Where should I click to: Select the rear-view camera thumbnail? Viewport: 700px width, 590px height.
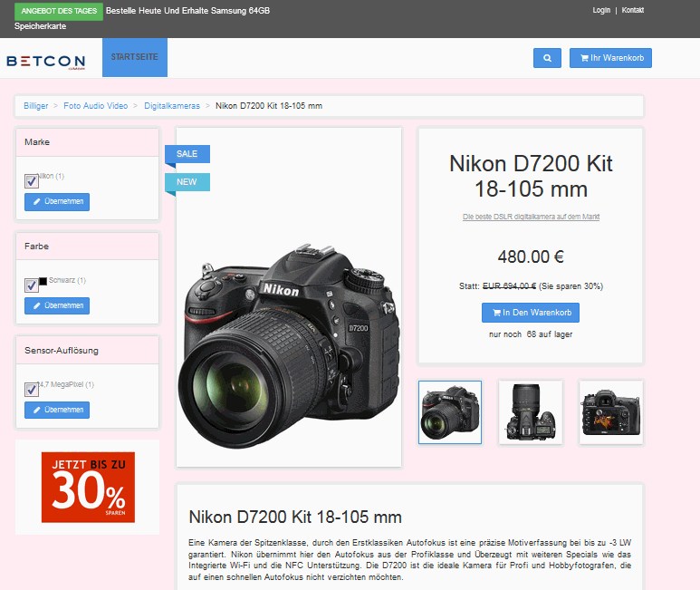coord(611,412)
